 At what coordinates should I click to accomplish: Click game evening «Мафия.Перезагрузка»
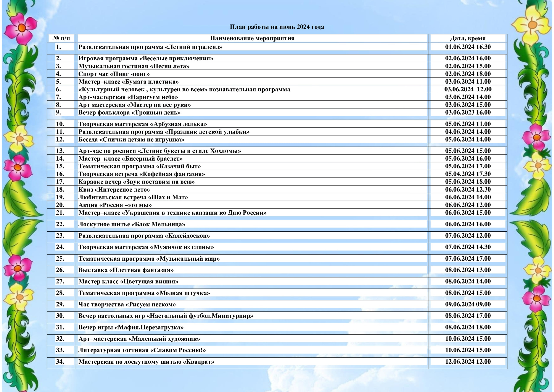(131, 327)
